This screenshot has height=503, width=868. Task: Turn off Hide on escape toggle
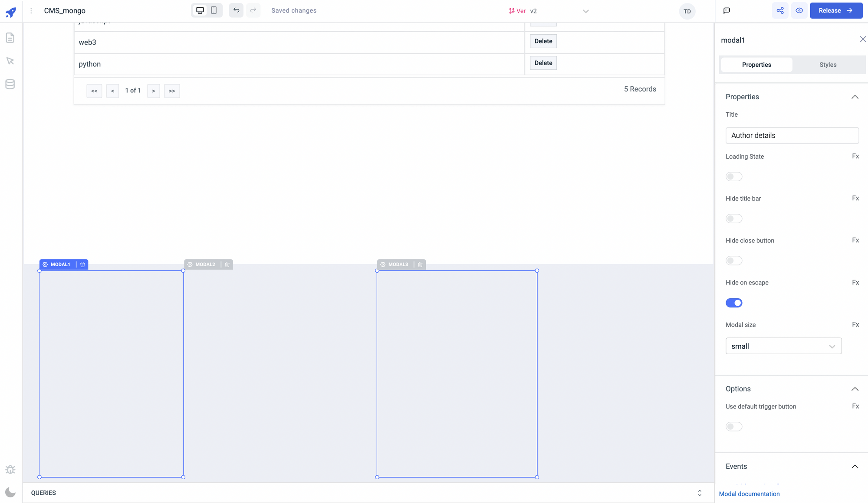coord(734,303)
